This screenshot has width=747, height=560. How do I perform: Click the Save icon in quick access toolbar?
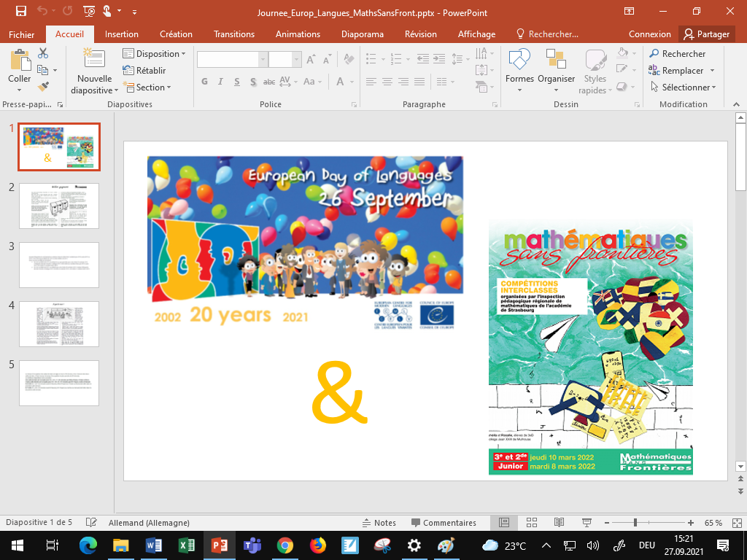click(x=21, y=11)
